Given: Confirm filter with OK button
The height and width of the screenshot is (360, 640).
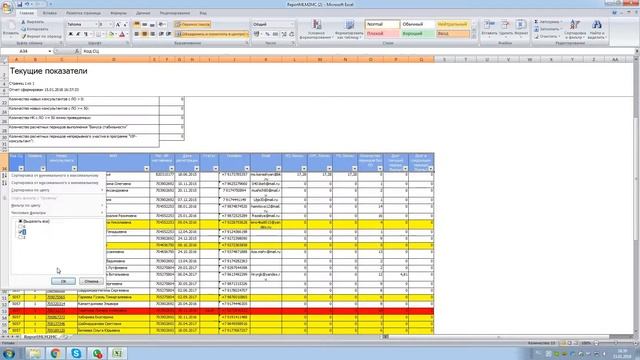Looking at the screenshot, I should [63, 281].
